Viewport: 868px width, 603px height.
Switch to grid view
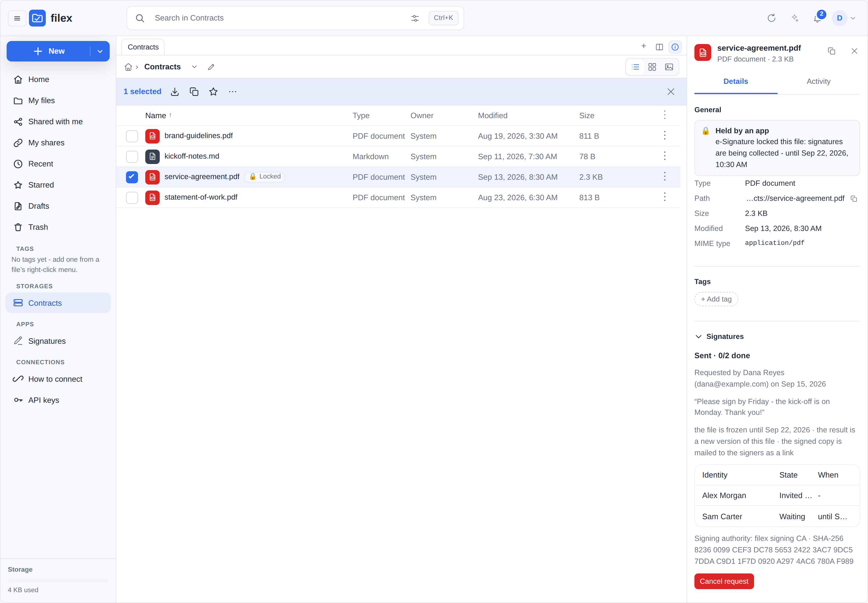coord(652,67)
